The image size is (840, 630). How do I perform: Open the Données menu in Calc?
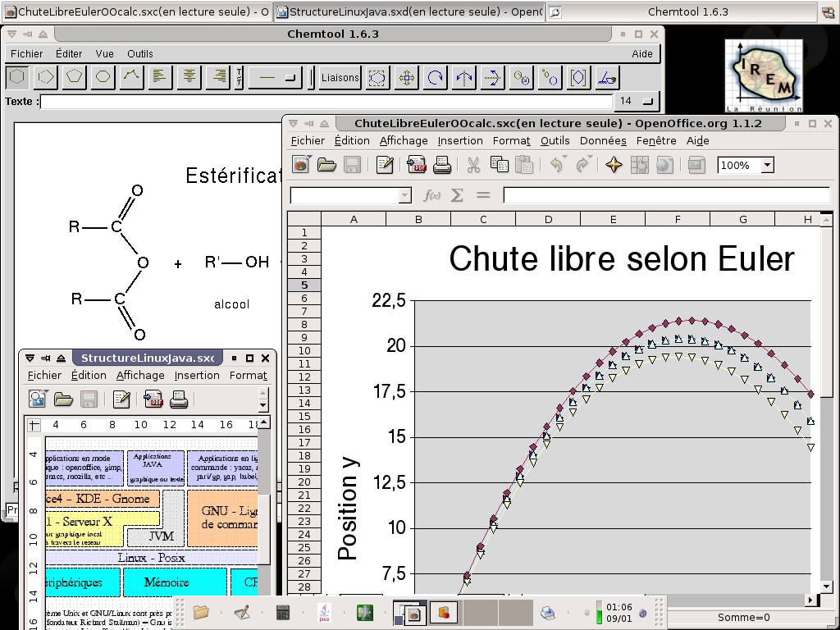click(x=603, y=140)
